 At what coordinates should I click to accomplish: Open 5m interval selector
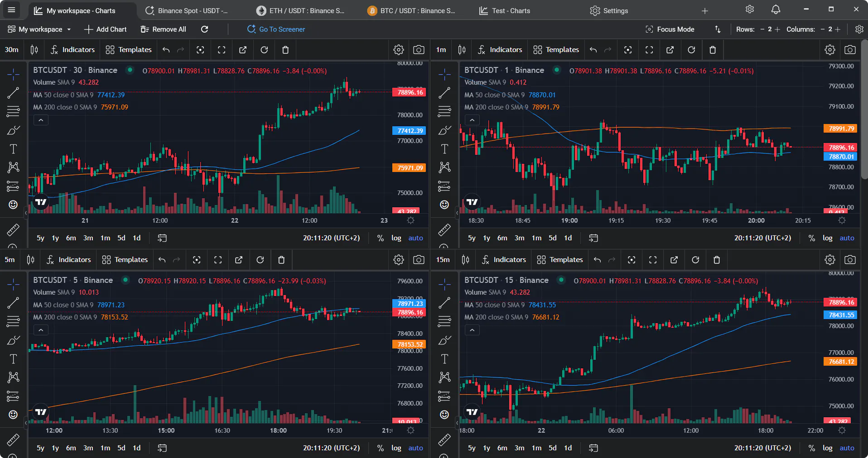pyautogui.click(x=10, y=260)
